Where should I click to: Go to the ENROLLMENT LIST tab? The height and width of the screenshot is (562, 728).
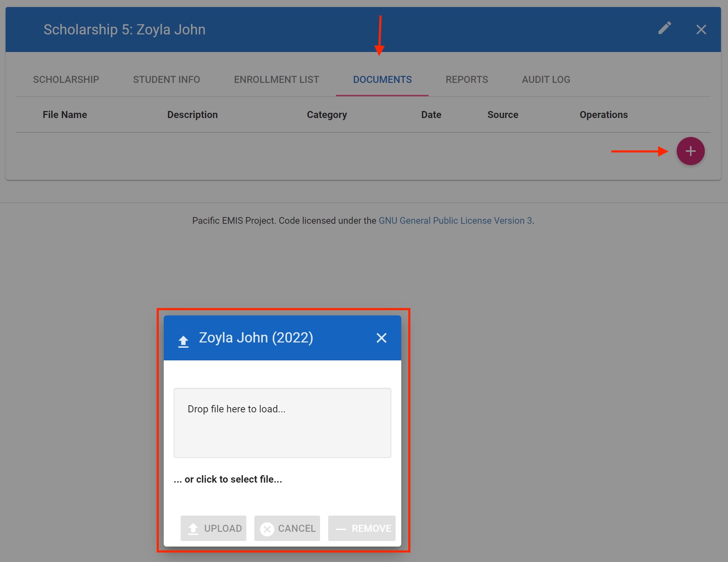[x=277, y=80]
